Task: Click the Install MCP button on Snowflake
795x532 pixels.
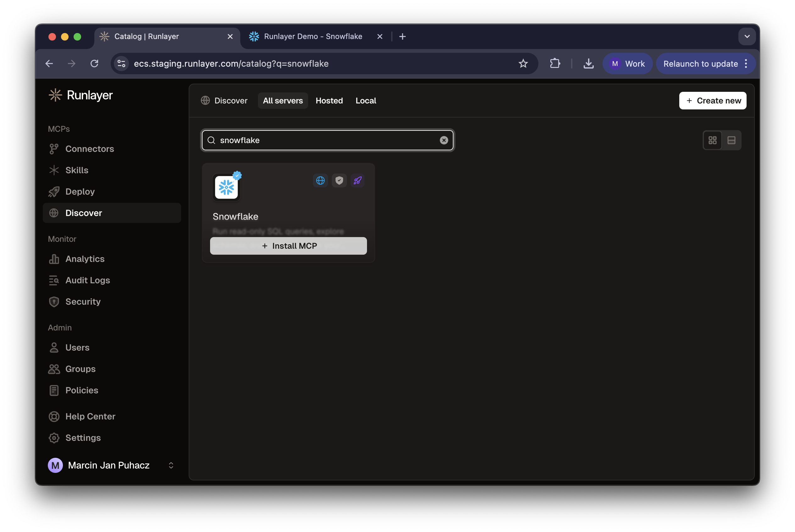Action: [x=288, y=246]
